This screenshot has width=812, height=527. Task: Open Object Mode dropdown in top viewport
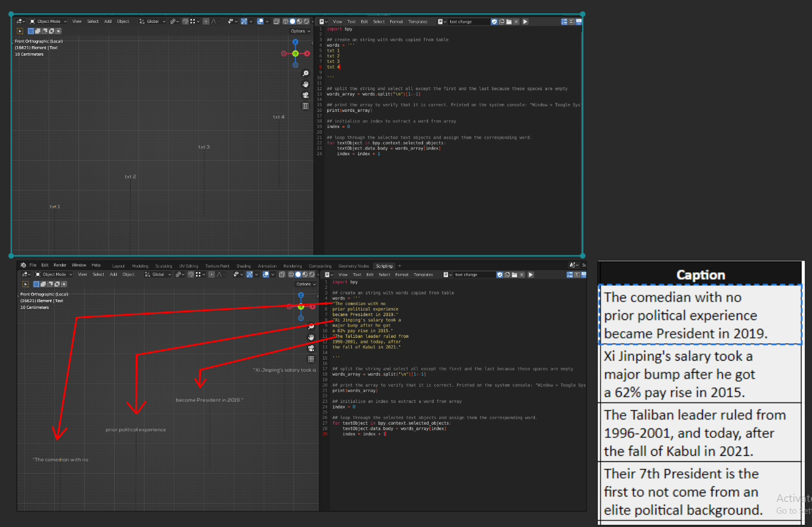click(x=48, y=22)
